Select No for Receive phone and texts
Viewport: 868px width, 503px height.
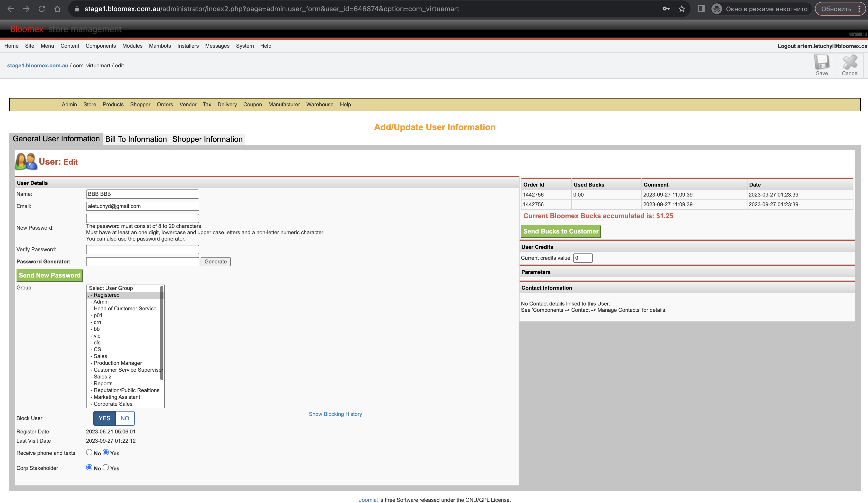89,452
